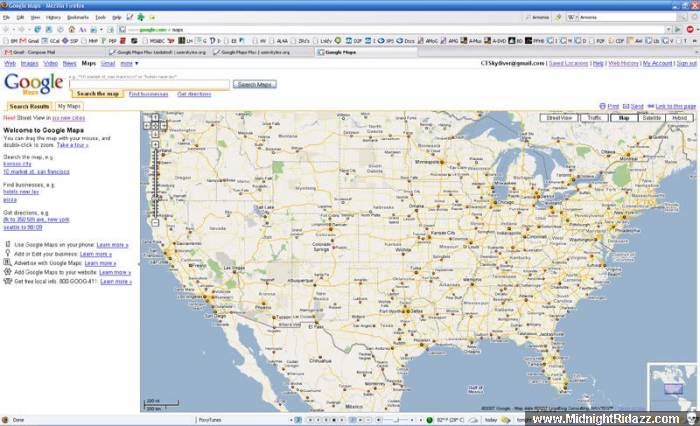This screenshot has height=426, width=700.
Task: Click the 'hotels near lax' example link
Action: point(21,192)
